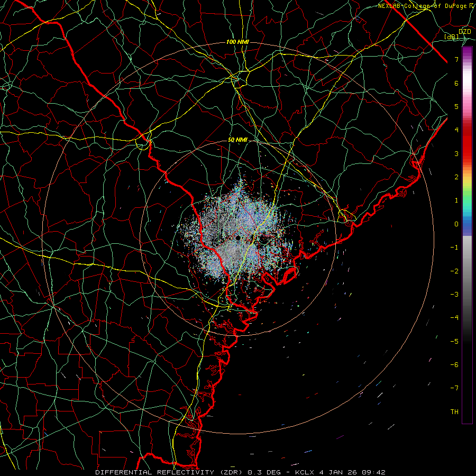Click the -6 value on the color scale

coord(454,364)
